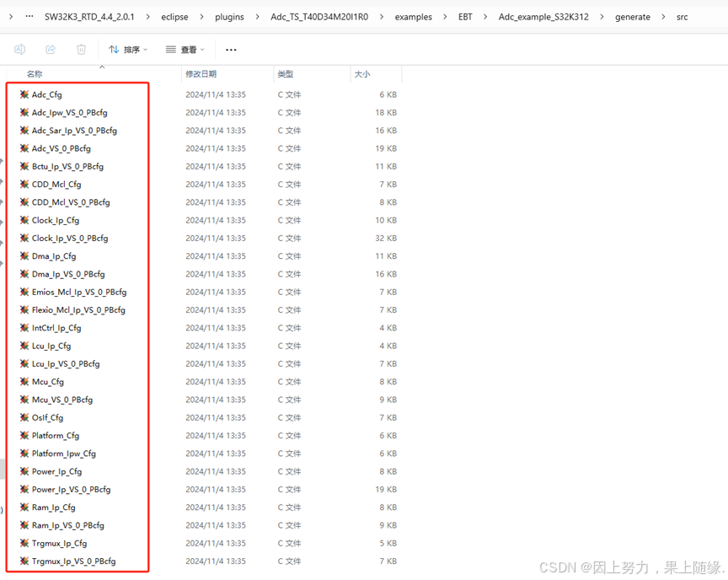Click the Rename toolbar icon
Viewport: 728px width, 580px height.
(19, 49)
